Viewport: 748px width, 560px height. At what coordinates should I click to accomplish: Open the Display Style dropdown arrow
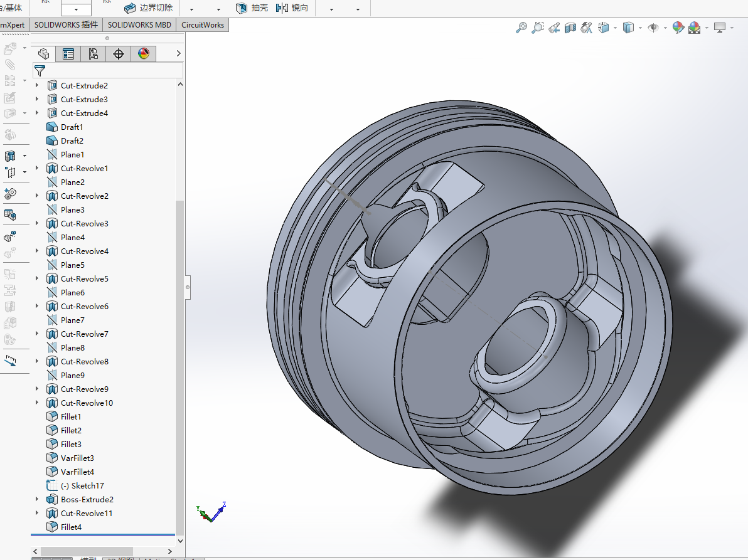[640, 28]
